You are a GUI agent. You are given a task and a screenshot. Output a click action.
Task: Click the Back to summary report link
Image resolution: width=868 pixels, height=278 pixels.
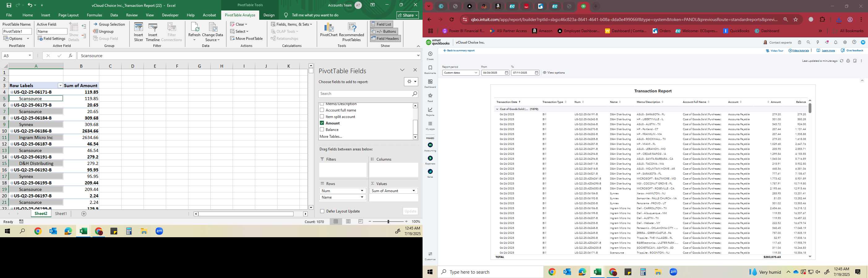[x=459, y=50]
